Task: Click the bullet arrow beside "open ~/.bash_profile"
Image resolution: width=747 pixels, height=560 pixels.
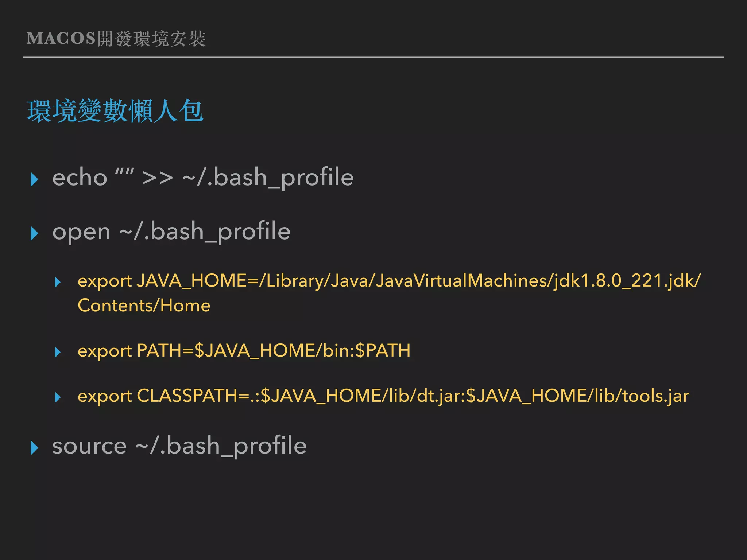Action: (x=35, y=233)
